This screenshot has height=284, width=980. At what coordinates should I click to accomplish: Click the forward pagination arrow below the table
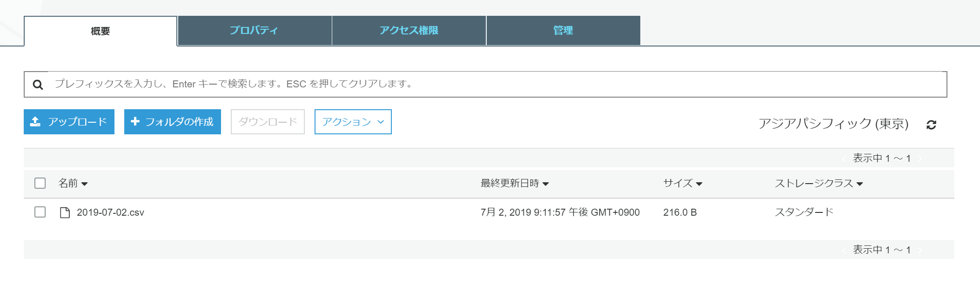pos(920,250)
